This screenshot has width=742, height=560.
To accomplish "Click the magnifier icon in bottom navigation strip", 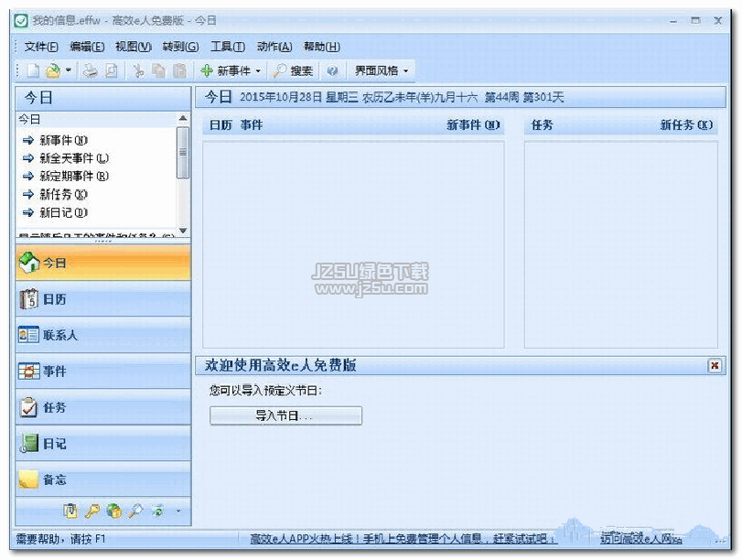I will tap(135, 511).
